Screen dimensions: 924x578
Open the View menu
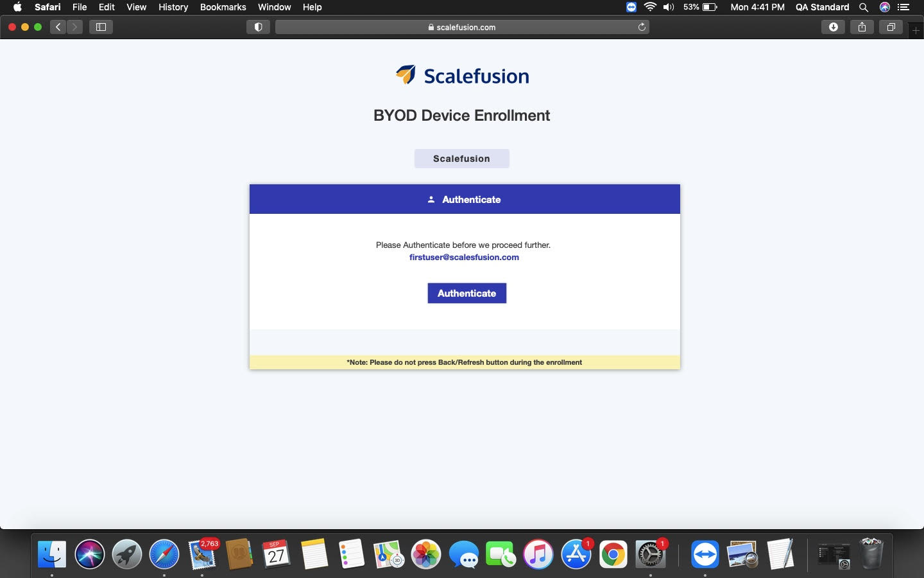click(x=136, y=7)
